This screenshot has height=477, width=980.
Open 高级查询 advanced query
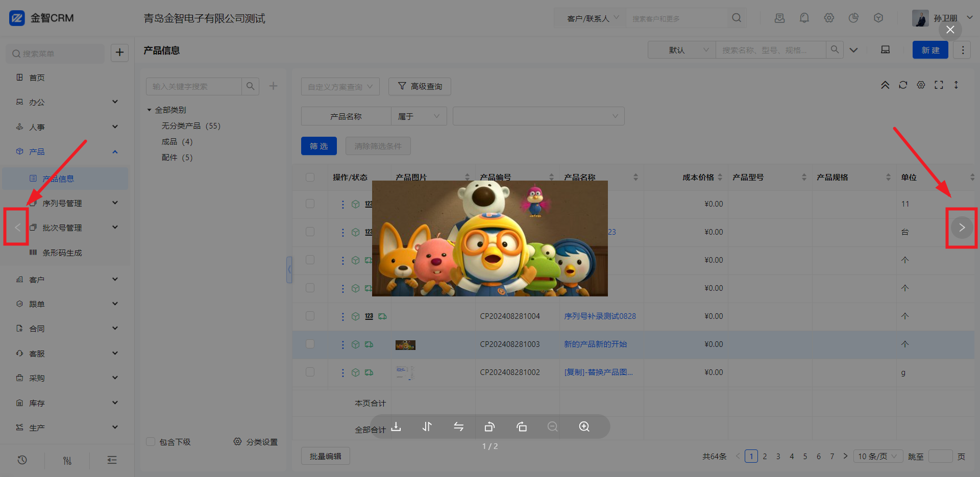coord(420,86)
